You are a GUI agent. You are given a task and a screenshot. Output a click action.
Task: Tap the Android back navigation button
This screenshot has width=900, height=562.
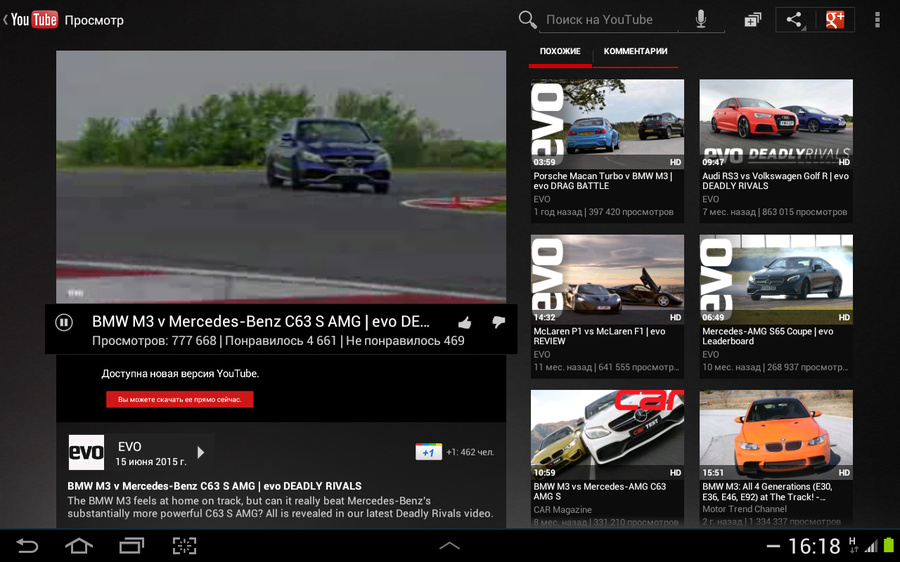(x=26, y=545)
